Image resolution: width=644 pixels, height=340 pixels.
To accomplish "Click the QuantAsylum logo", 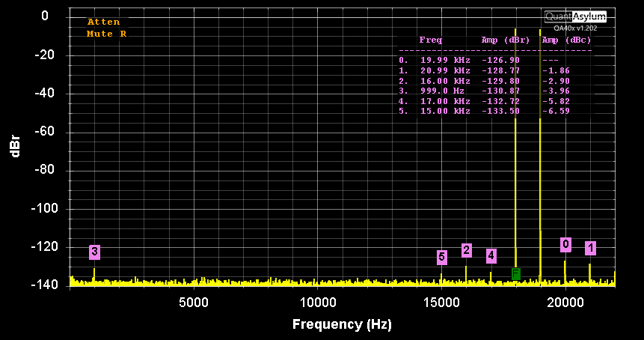I will (575, 17).
